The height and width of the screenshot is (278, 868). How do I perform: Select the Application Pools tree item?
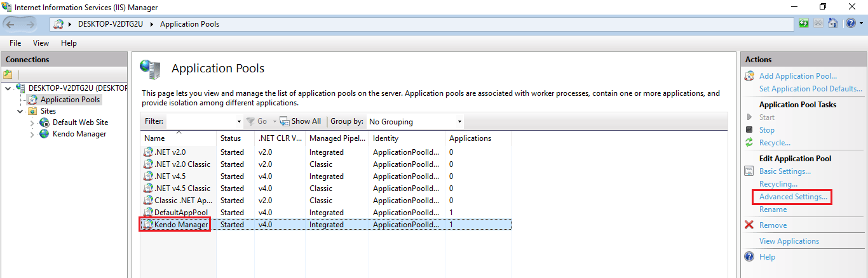[70, 100]
